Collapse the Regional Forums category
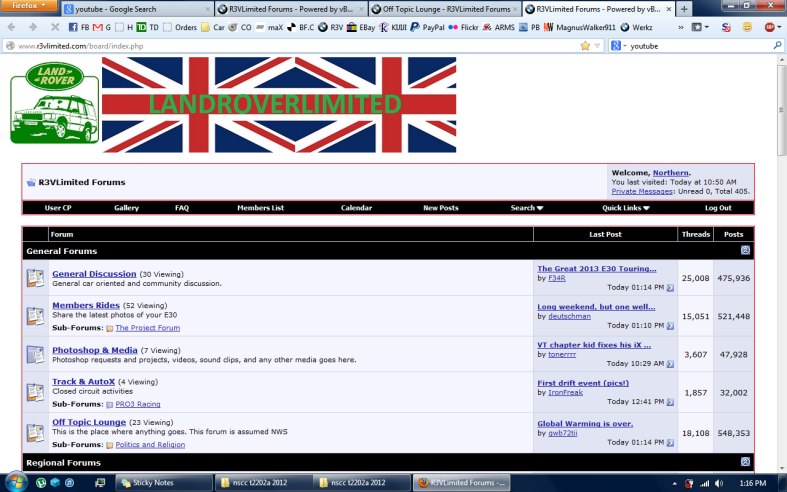This screenshot has width=787, height=492. click(x=745, y=461)
